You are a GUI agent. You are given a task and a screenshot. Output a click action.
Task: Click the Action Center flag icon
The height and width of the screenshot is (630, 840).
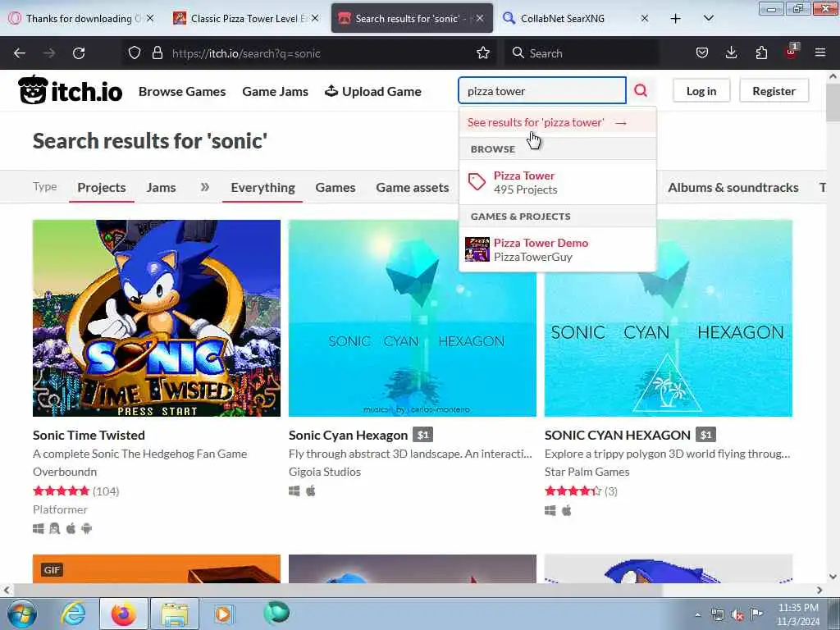[756, 614]
